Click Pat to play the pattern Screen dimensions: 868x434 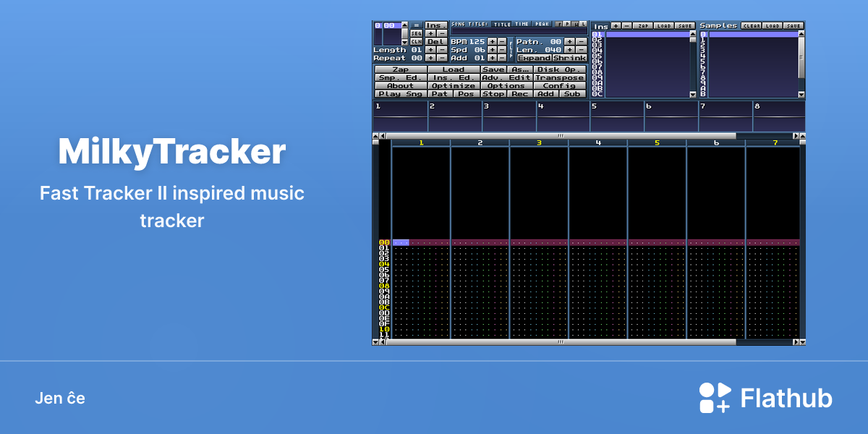[441, 94]
